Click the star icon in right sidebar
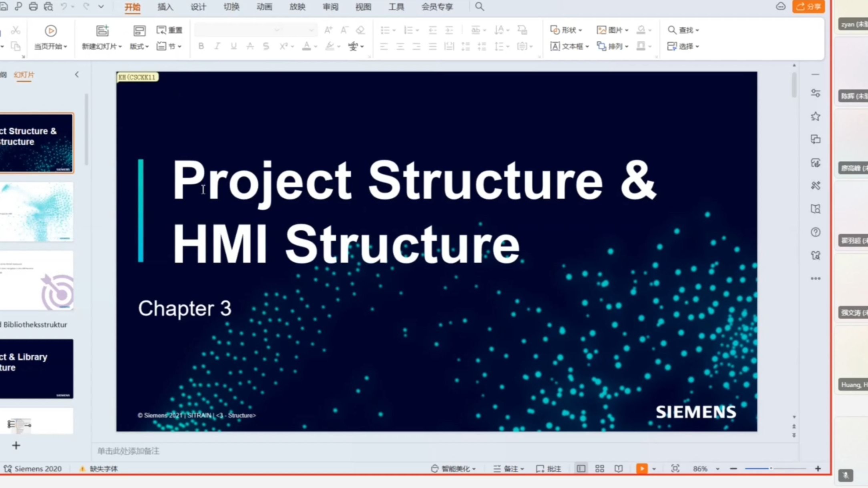Image resolution: width=868 pixels, height=488 pixels. [x=816, y=116]
